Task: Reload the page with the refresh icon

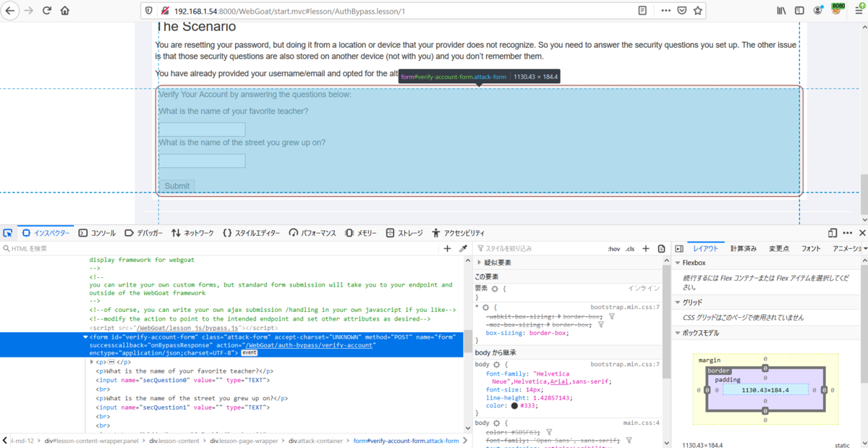Action: pos(47,11)
